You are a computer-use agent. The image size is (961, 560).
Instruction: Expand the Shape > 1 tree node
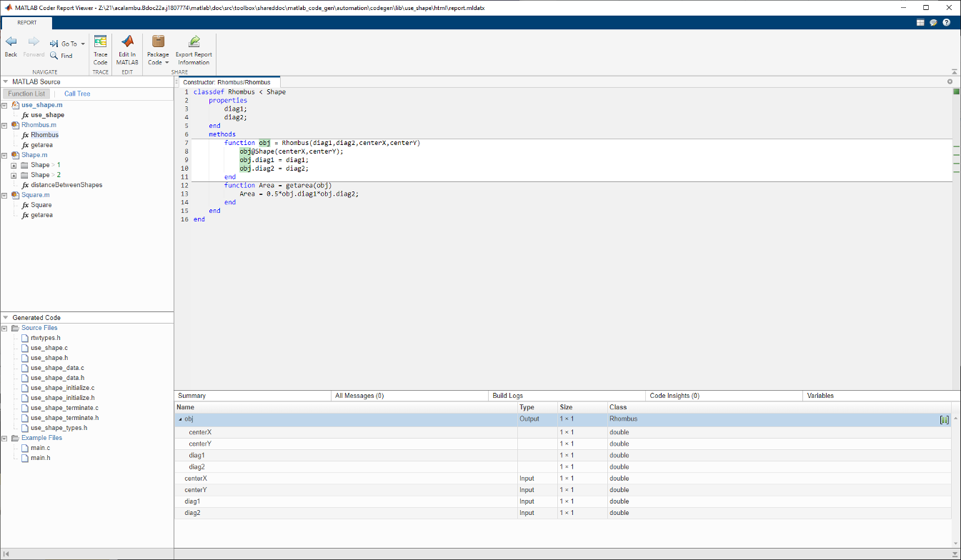[14, 164]
